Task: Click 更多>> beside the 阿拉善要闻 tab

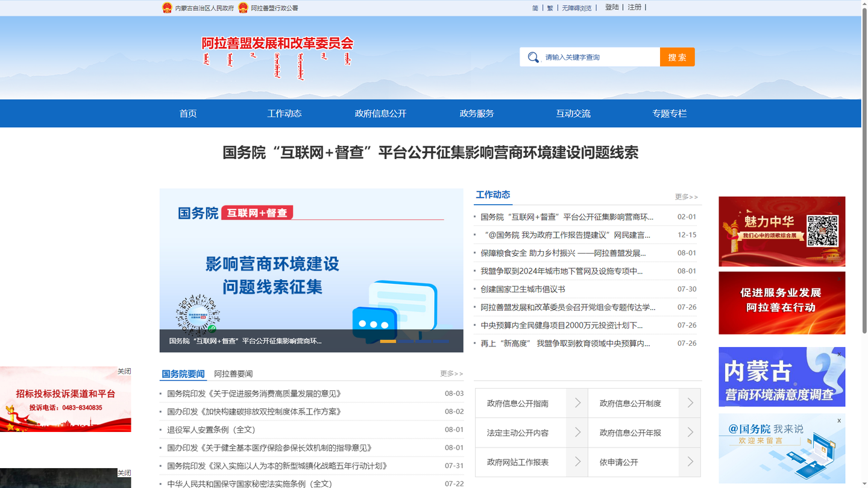Action: tap(451, 374)
